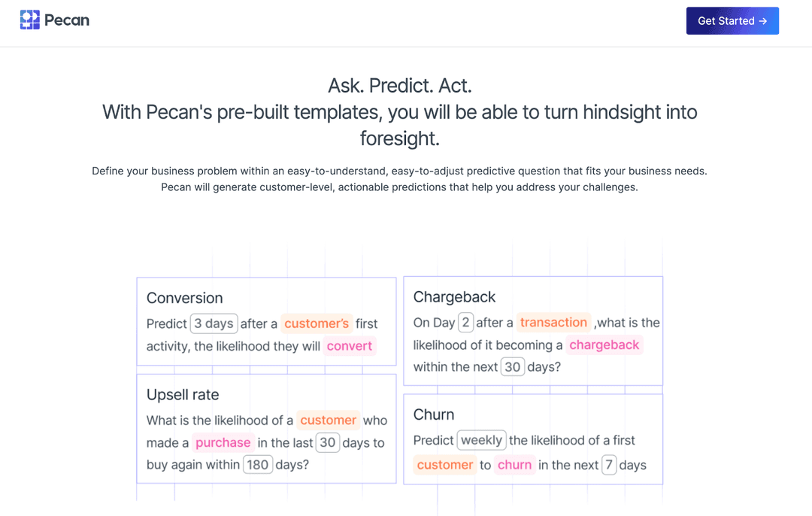Select the Chargeback template card

tap(533, 331)
